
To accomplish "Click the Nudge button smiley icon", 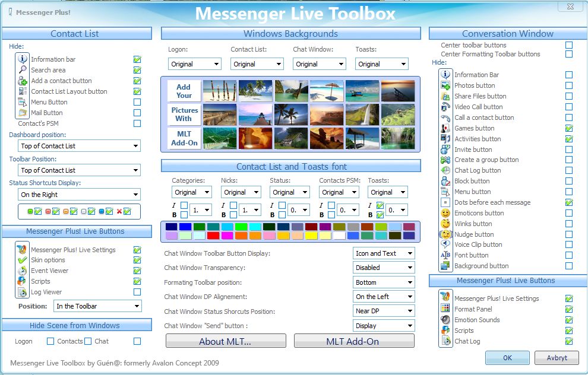I will [x=445, y=234].
